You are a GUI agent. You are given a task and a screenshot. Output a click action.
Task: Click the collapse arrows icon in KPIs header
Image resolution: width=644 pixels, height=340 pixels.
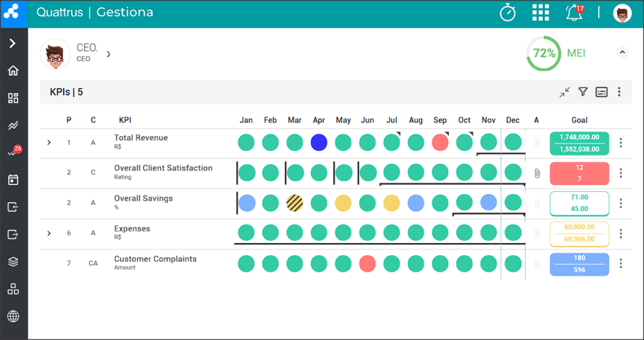coord(565,92)
